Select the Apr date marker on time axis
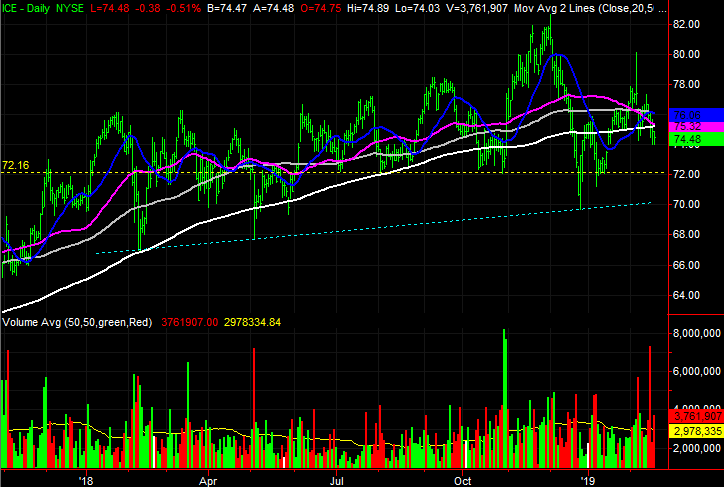Viewport: 724px width, 487px height. [208, 481]
